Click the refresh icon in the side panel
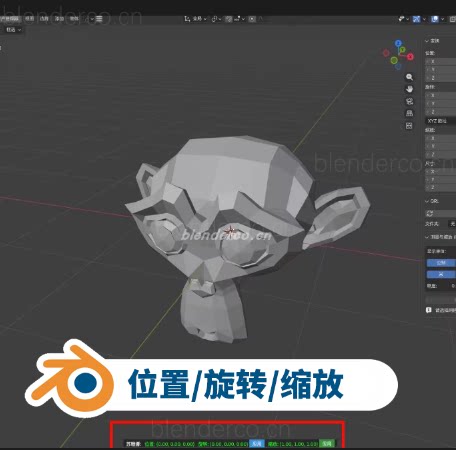Image resolution: width=456 pixels, height=450 pixels. pyautogui.click(x=429, y=213)
